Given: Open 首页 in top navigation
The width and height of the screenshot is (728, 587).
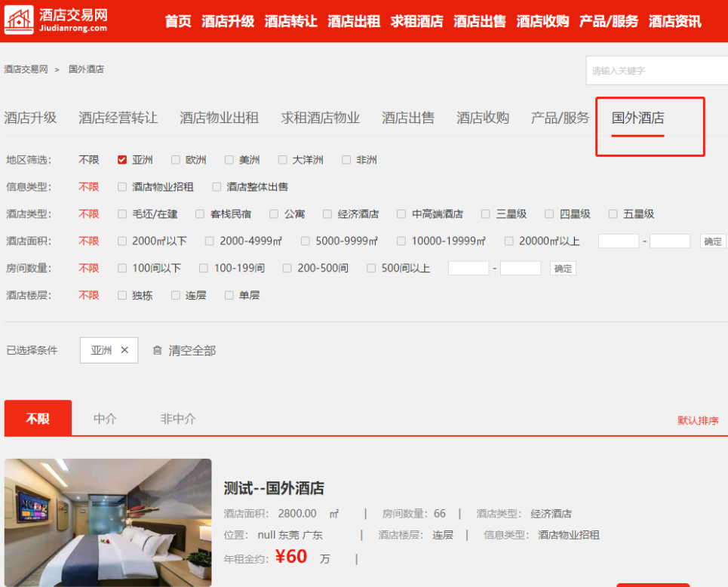Looking at the screenshot, I should 178,21.
